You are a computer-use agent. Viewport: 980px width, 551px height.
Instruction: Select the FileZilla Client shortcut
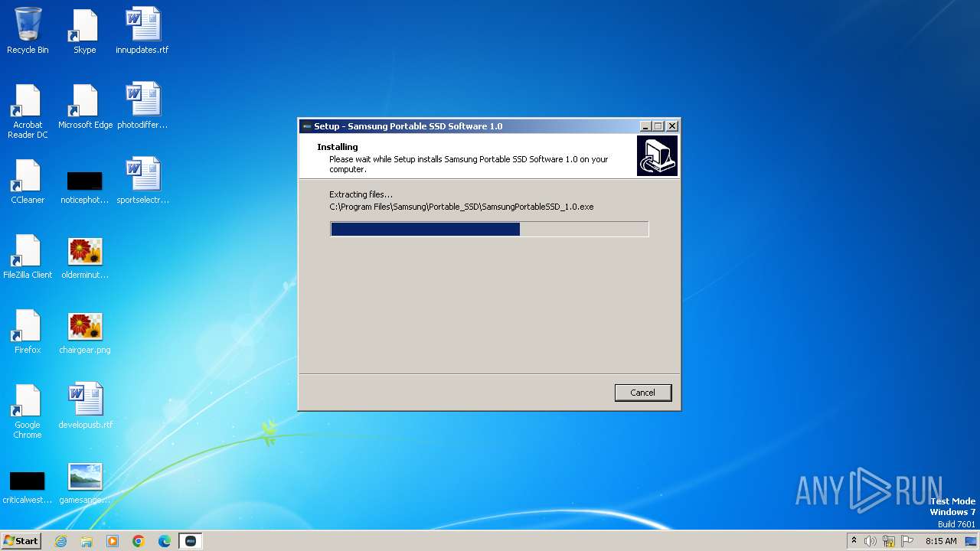tap(28, 256)
